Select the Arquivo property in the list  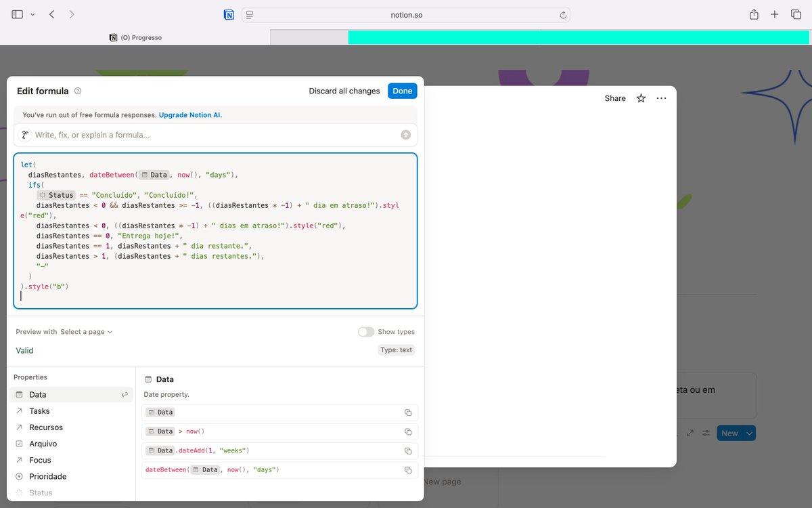71,444
